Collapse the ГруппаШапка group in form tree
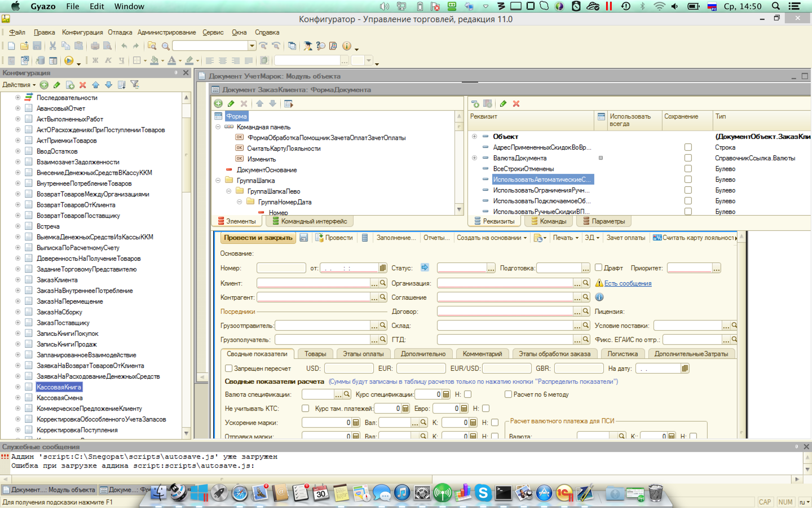Image resolution: width=812 pixels, height=508 pixels. point(218,181)
